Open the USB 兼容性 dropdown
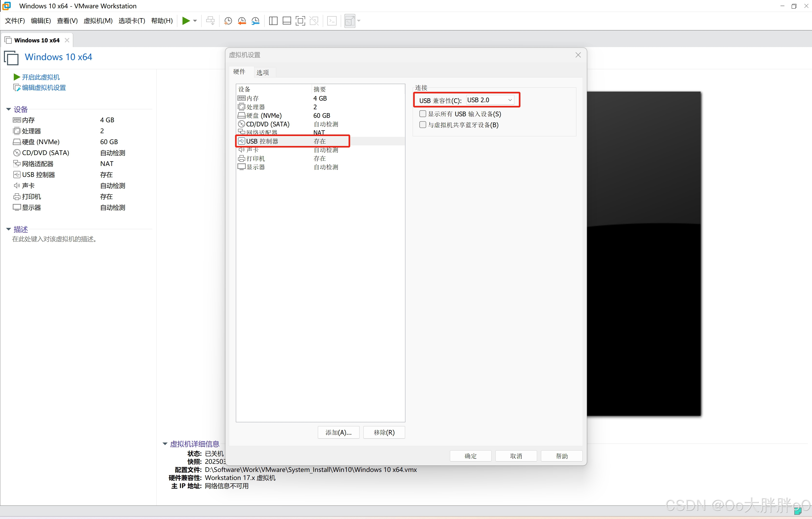 pyautogui.click(x=490, y=100)
